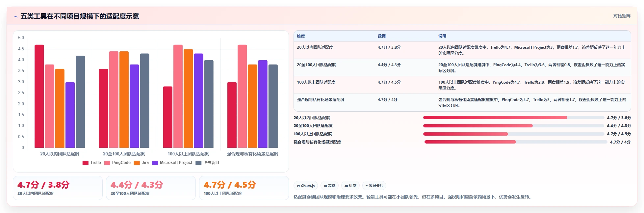Toggle the 飞书项目 legend swatch
Image resolution: width=644 pixels, height=213 pixels.
(198, 163)
